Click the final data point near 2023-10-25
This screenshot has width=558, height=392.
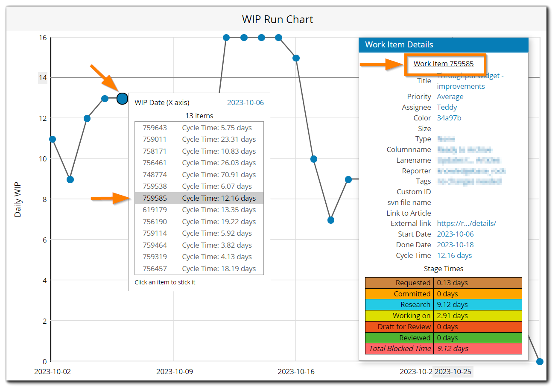(x=540, y=361)
